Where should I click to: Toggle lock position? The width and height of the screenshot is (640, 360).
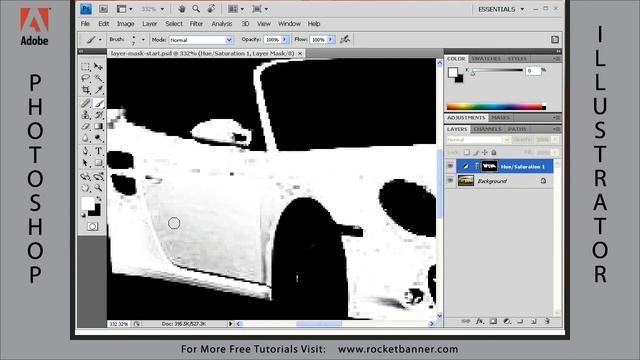pos(484,153)
